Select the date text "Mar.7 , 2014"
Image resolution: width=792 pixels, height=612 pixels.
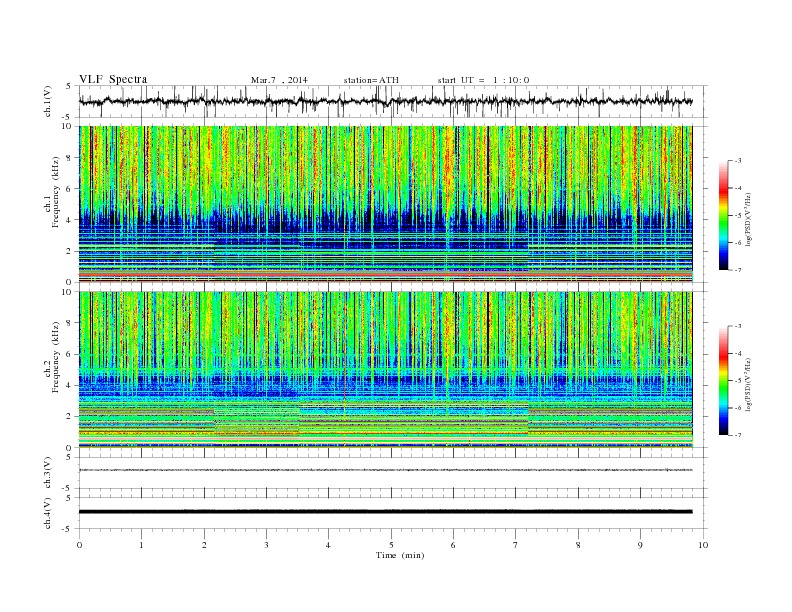click(x=279, y=80)
